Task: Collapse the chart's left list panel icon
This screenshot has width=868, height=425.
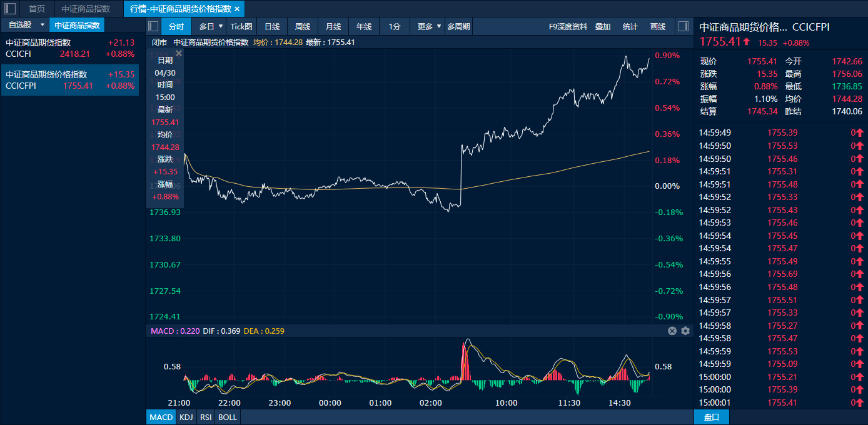Action: click(x=153, y=26)
